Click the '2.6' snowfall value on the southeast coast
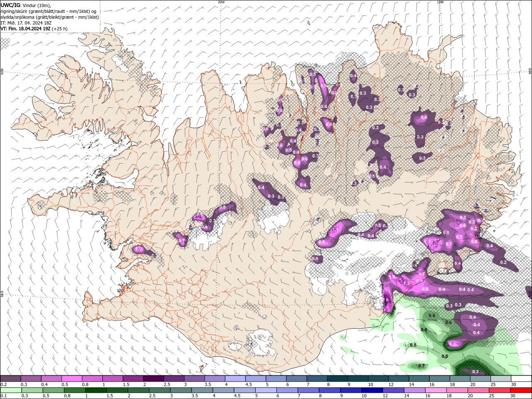Screen dimensions: 532x399 [385, 300]
